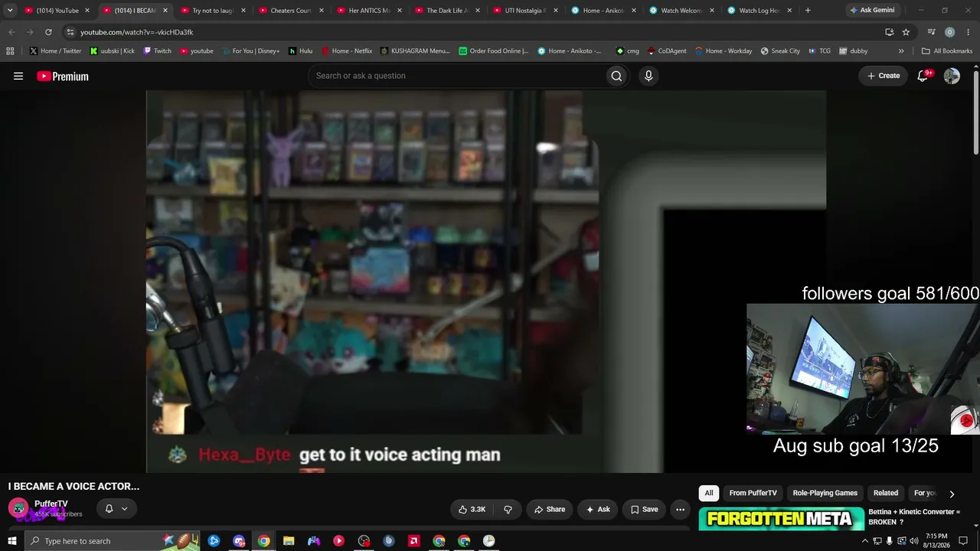Open the FORGOTTEN META recommended video thumbnail

click(781, 519)
